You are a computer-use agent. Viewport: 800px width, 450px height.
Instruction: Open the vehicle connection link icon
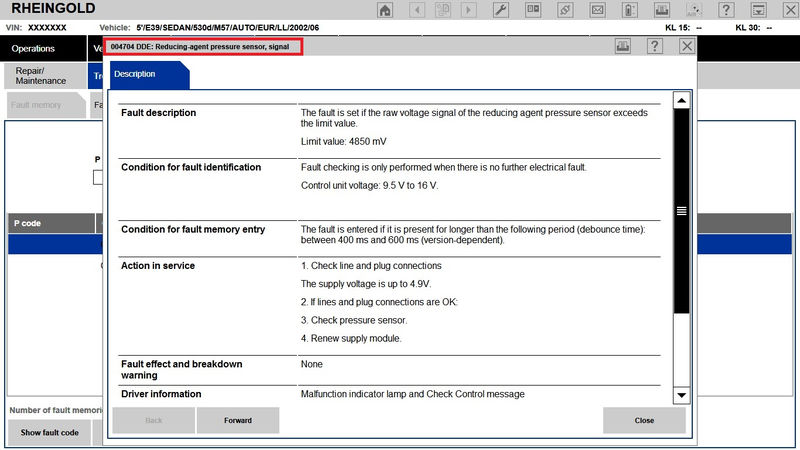[566, 10]
